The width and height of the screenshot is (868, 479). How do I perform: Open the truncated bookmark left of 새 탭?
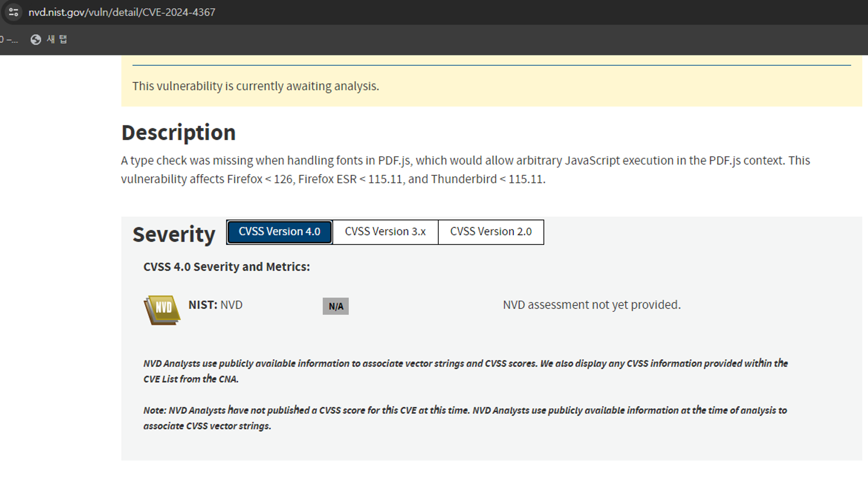coord(9,40)
